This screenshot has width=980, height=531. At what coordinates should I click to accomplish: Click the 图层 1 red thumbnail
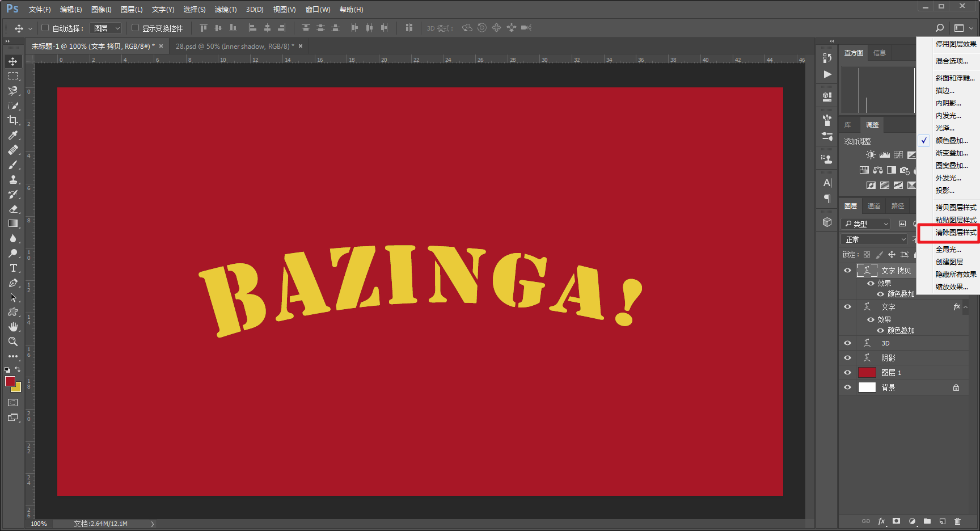pos(867,373)
